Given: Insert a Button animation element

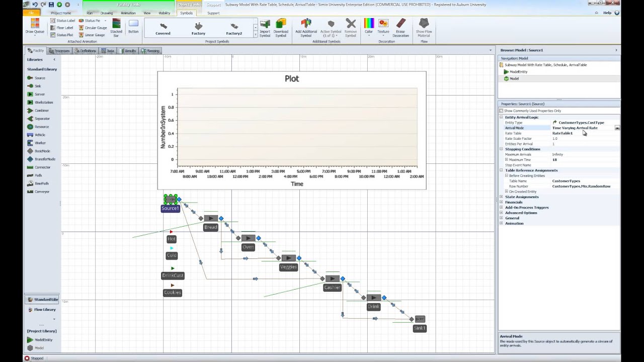Looking at the screenshot, I should coord(133,27).
